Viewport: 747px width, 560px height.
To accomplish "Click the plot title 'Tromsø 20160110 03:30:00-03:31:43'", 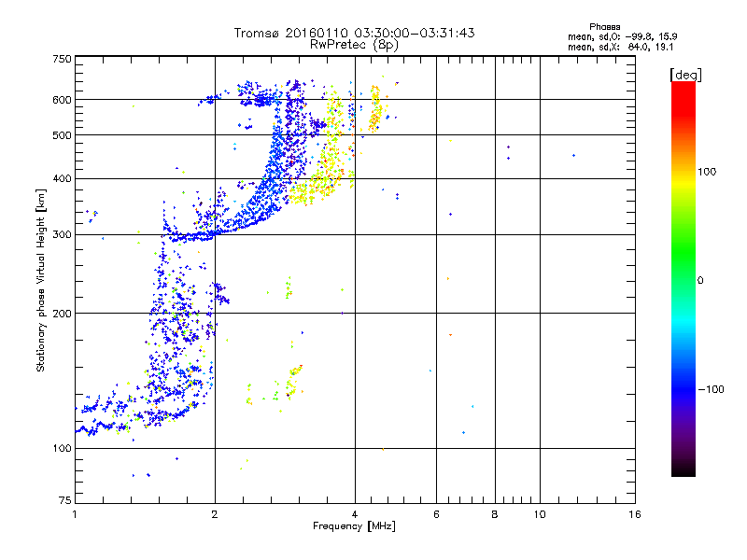I will [x=354, y=33].
